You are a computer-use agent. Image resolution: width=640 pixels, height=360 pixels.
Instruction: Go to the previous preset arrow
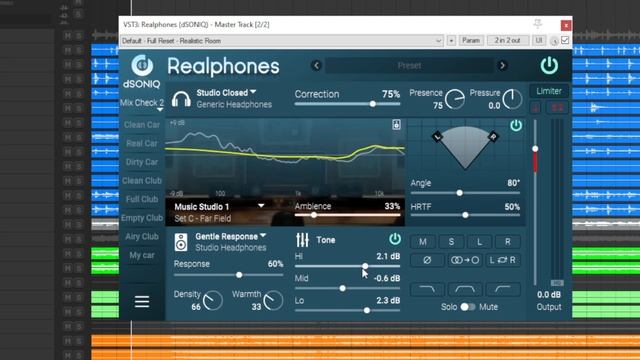316,65
